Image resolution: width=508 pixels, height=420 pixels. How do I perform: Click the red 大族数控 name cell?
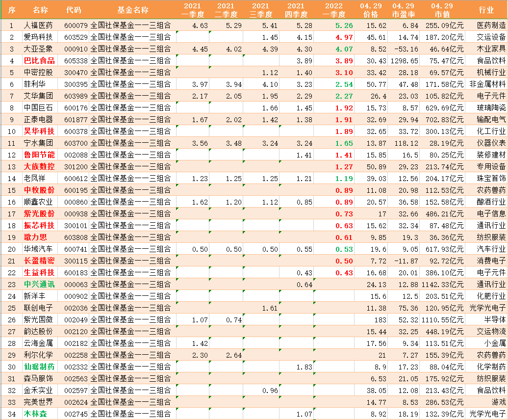point(39,166)
